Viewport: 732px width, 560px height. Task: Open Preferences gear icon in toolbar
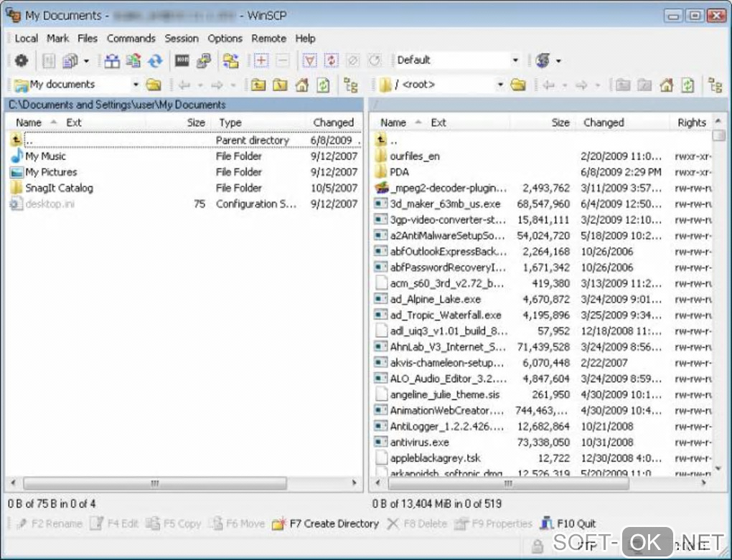(22, 61)
